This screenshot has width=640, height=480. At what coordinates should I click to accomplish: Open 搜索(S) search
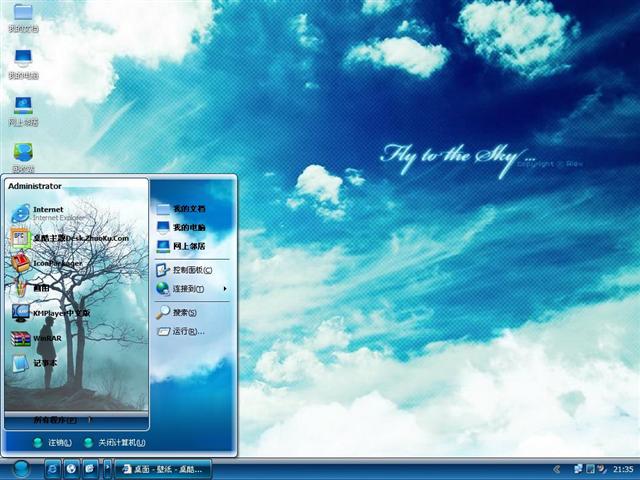pyautogui.click(x=176, y=312)
